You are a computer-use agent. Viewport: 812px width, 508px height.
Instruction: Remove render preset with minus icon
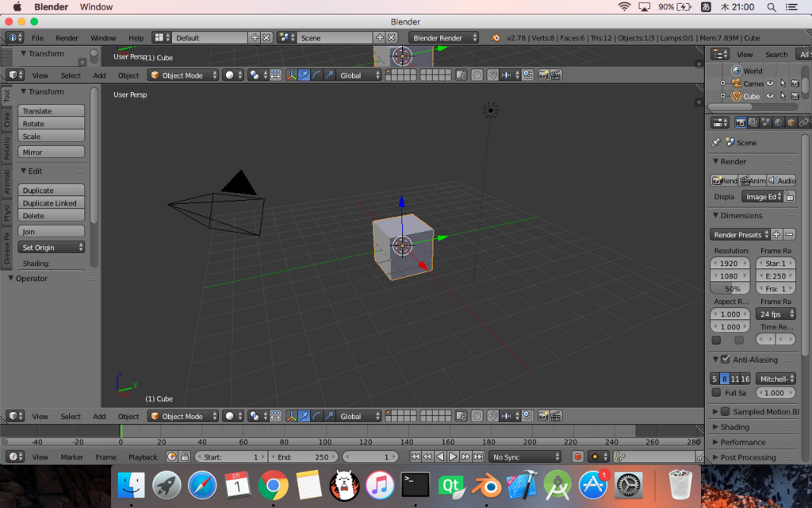(x=789, y=234)
